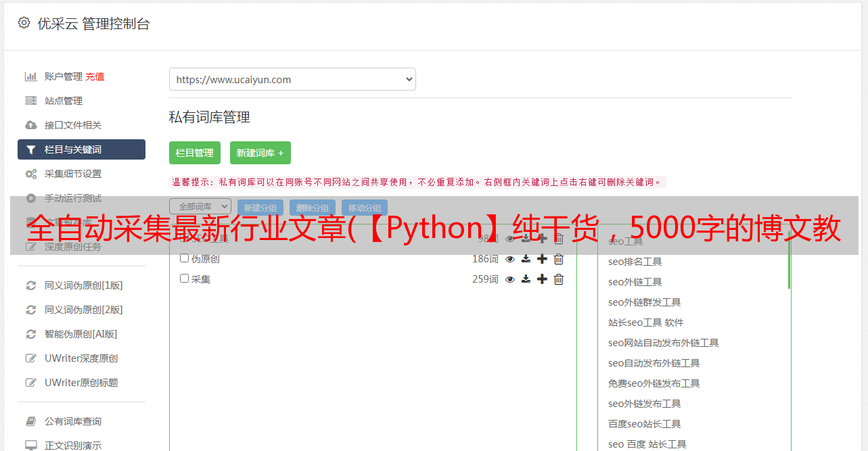Click the green 栏目管理 button
Image resolution: width=868 pixels, height=451 pixels.
tap(195, 153)
